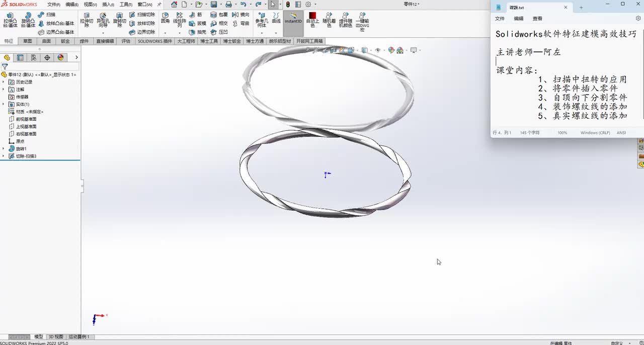Screen dimensions: 644x345
Task: Open the 异型孔向导 hole wizard
Action: [103, 20]
